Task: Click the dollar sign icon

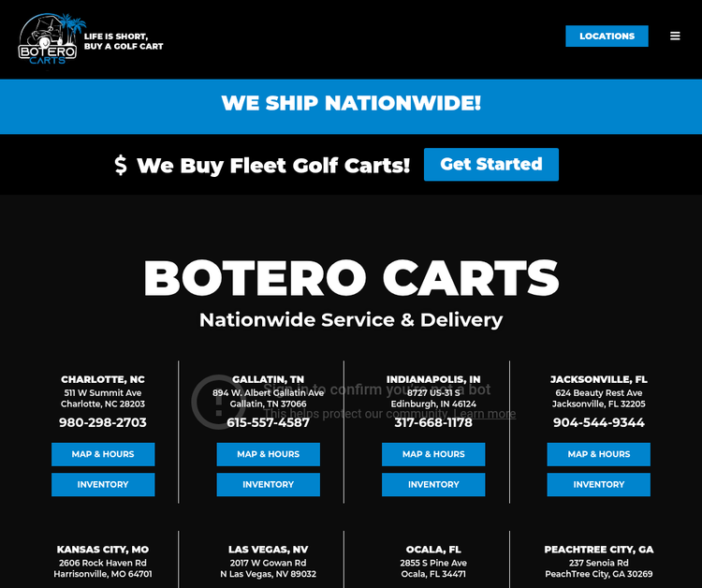Action: pyautogui.click(x=121, y=165)
